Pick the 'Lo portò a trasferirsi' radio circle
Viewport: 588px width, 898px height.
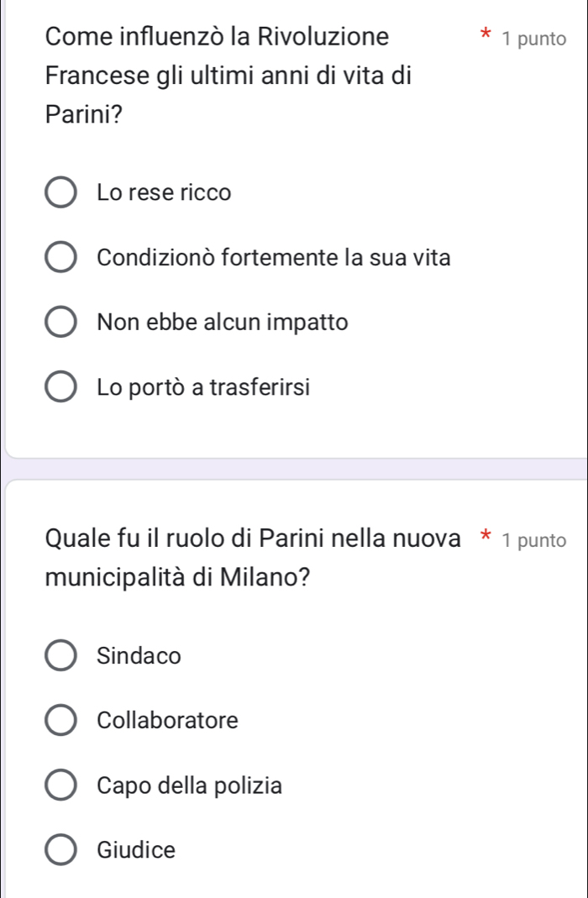61,388
